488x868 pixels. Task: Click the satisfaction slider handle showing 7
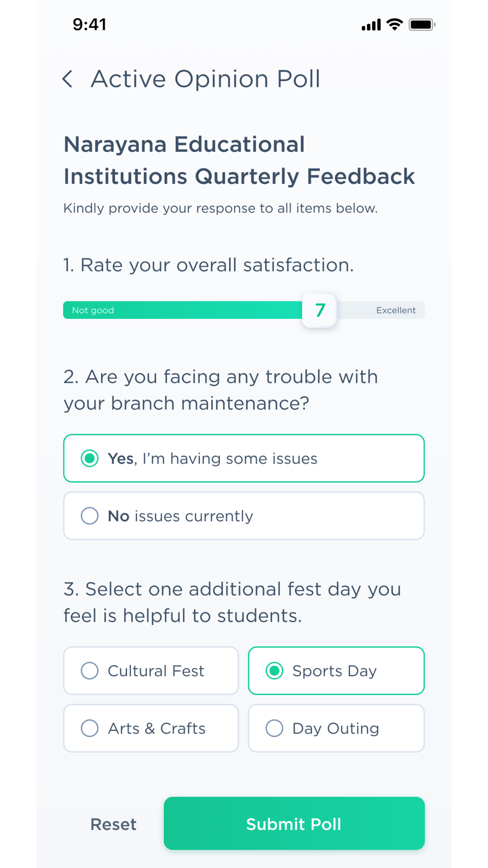click(320, 310)
